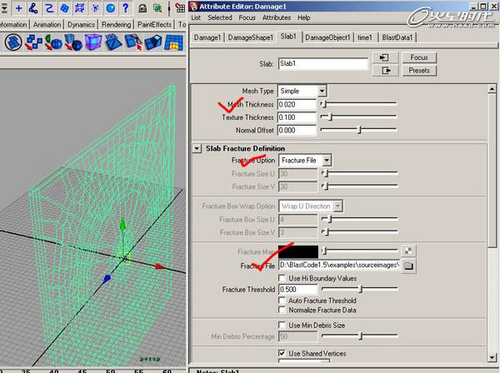Click the Texture Thickness slider
Image resolution: width=500 pixels, height=373 pixels.
pos(358,117)
